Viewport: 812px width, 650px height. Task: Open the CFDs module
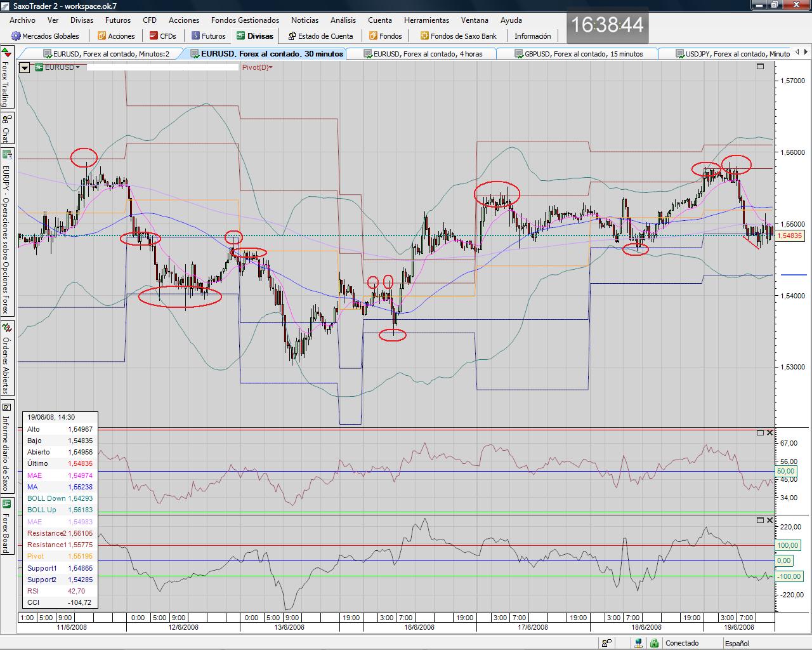pos(162,36)
